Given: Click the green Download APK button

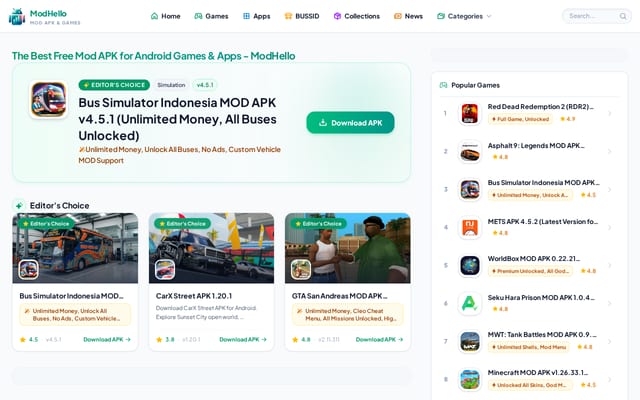Looking at the screenshot, I should coord(350,122).
